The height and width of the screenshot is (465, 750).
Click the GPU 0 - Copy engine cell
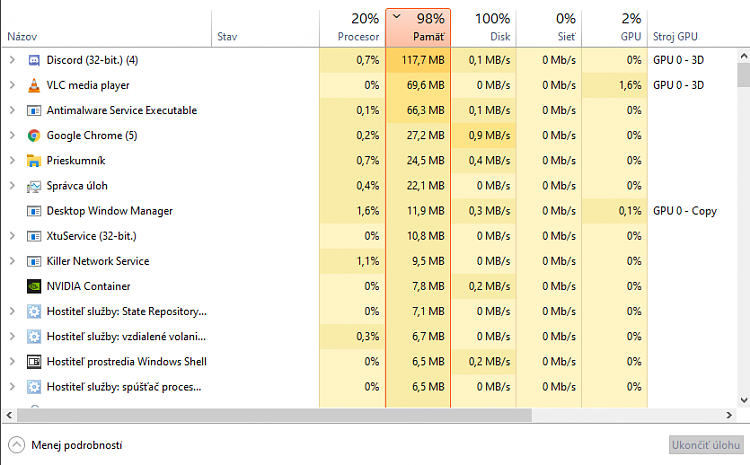point(685,211)
